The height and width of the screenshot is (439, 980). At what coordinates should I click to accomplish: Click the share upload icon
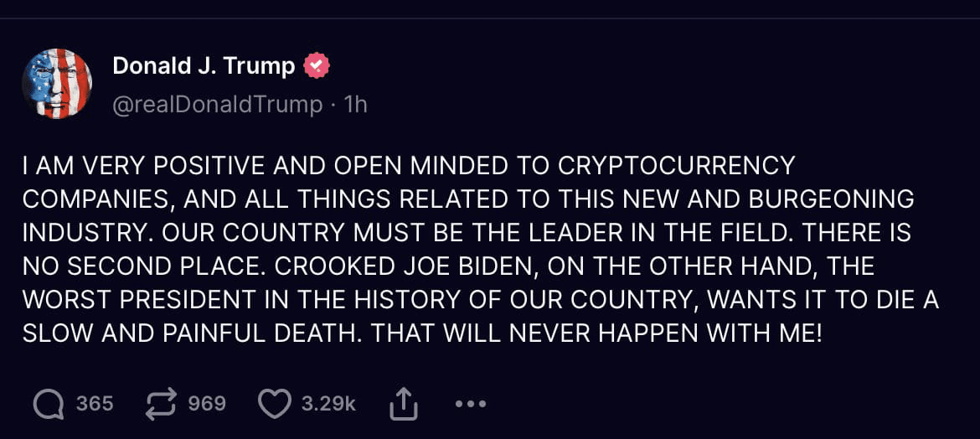[403, 405]
